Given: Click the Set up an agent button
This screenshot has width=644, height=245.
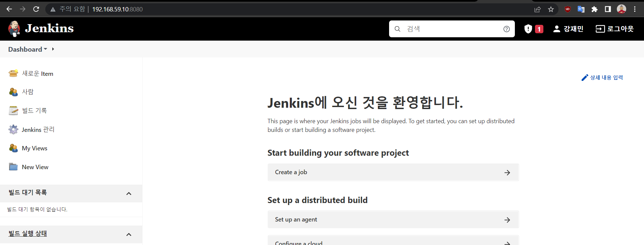Looking at the screenshot, I should click(x=393, y=219).
